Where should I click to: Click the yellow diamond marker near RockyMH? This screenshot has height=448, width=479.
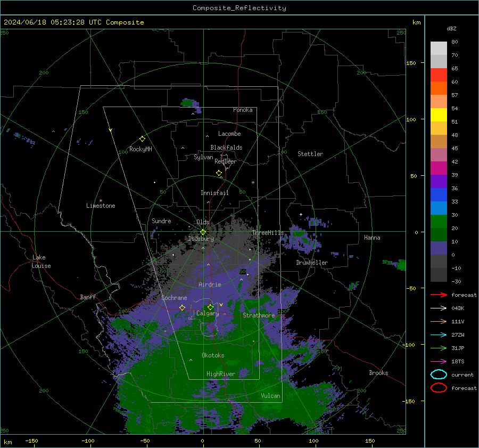142,139
